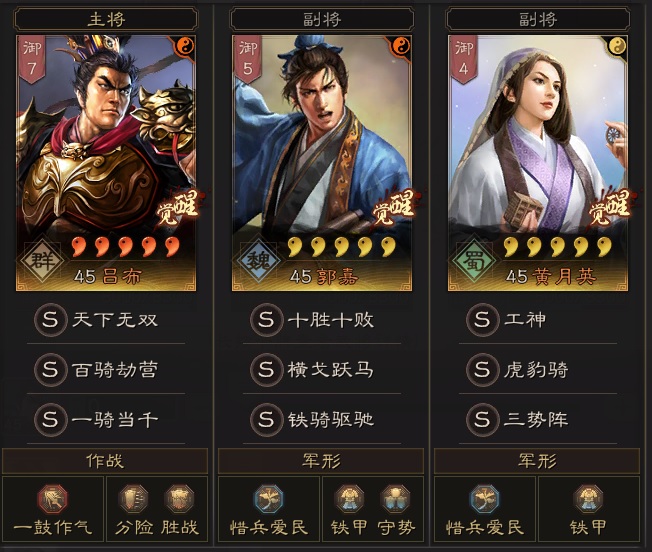Click 郭嘉's 惜兵爱民 formation icon
The image size is (652, 552).
269,498
